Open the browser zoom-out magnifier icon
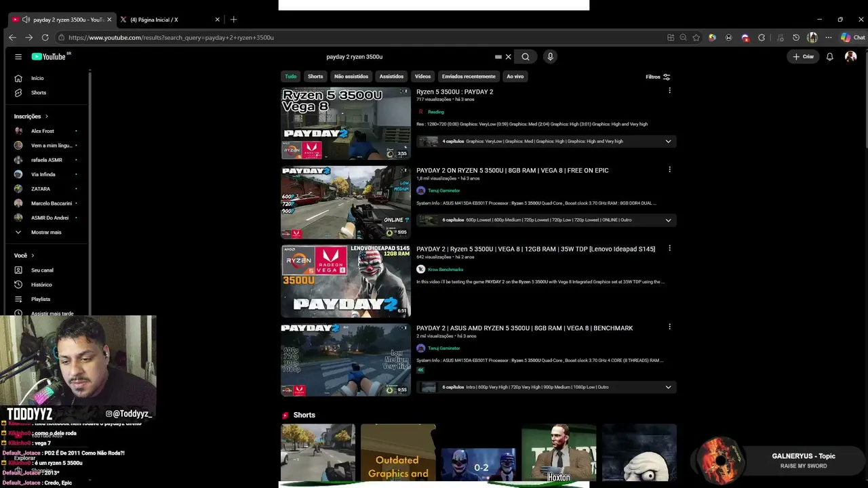Viewport: 868px width, 488px height. [x=683, y=38]
